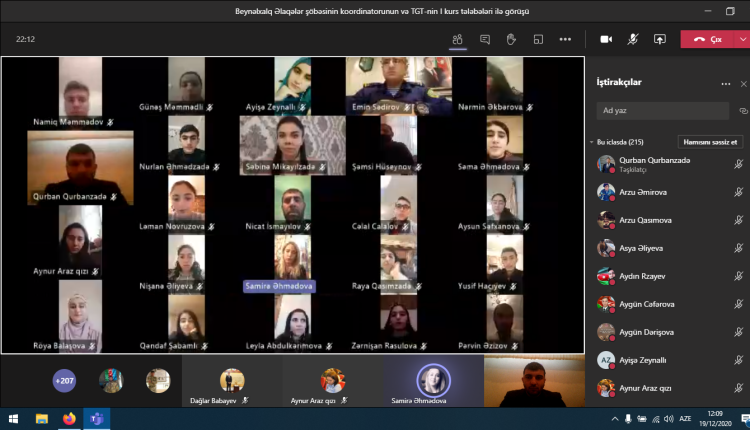
Task: Open the meeting chat icon
Action: click(484, 40)
